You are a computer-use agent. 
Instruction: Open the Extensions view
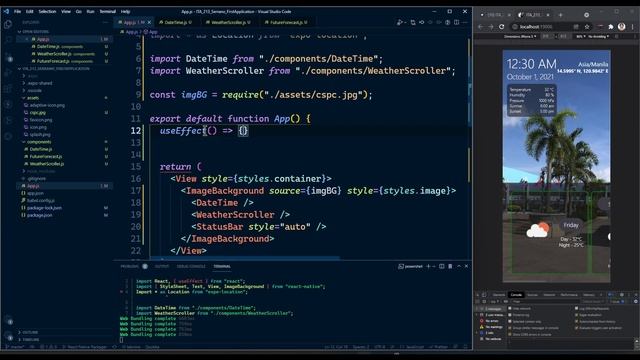click(x=8, y=88)
